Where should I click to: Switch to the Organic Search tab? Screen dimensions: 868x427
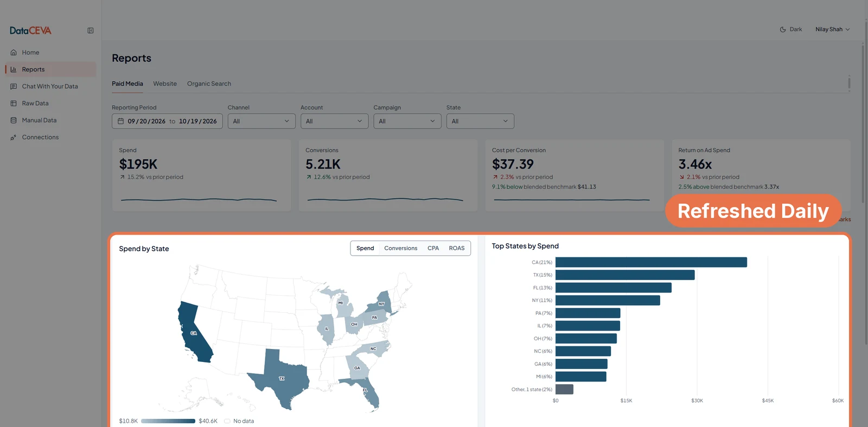[209, 84]
